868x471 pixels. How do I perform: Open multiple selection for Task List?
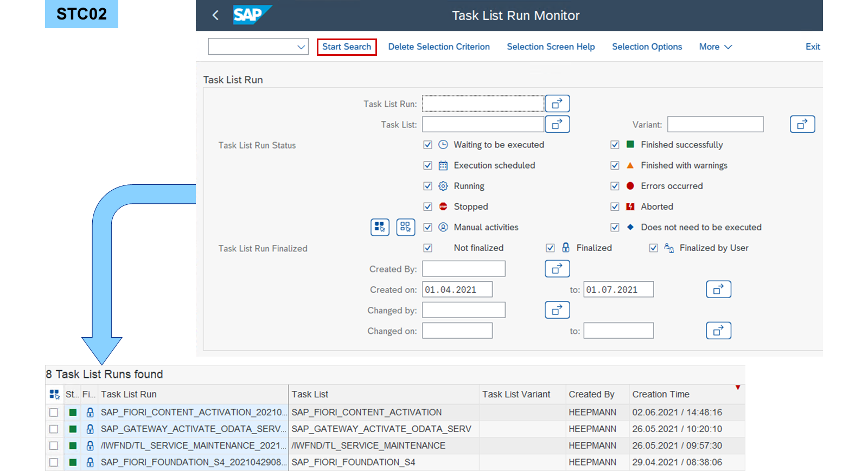point(557,124)
